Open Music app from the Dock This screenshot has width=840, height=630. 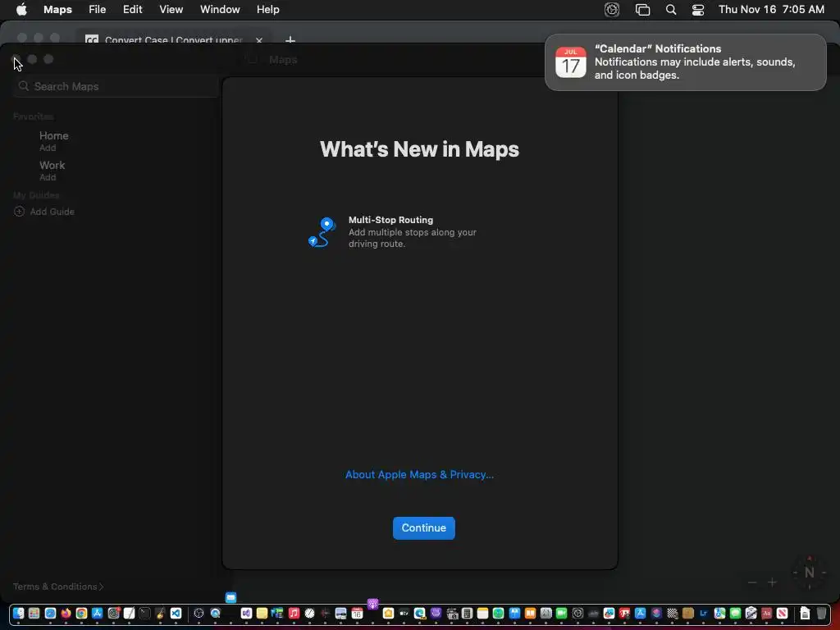click(294, 614)
